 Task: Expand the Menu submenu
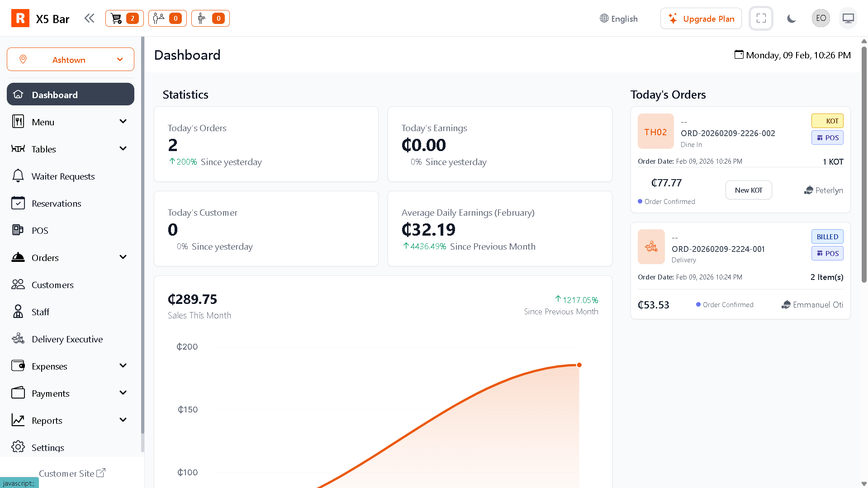pos(123,122)
